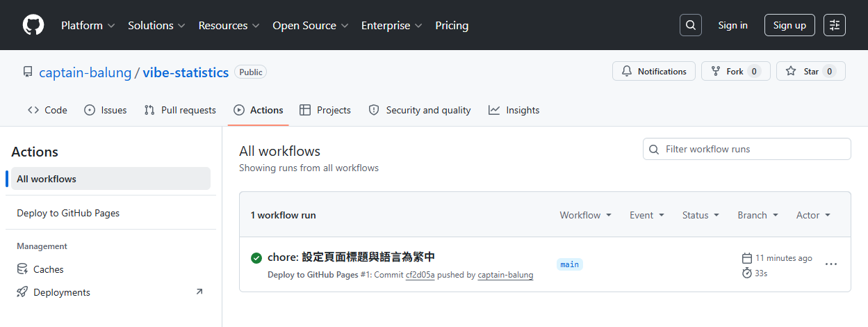Click the Star count badge
This screenshot has width=868, height=327.
tap(829, 72)
